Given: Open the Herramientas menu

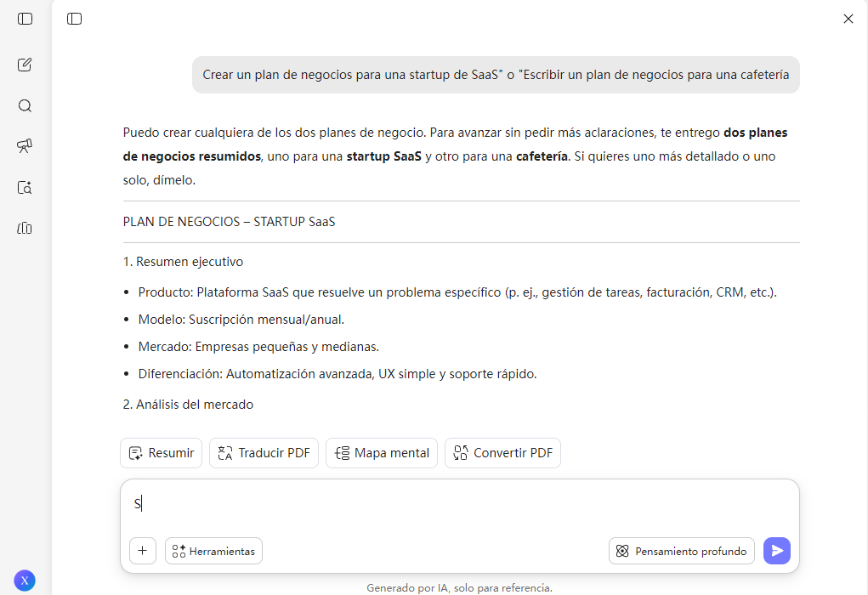Looking at the screenshot, I should pyautogui.click(x=213, y=551).
